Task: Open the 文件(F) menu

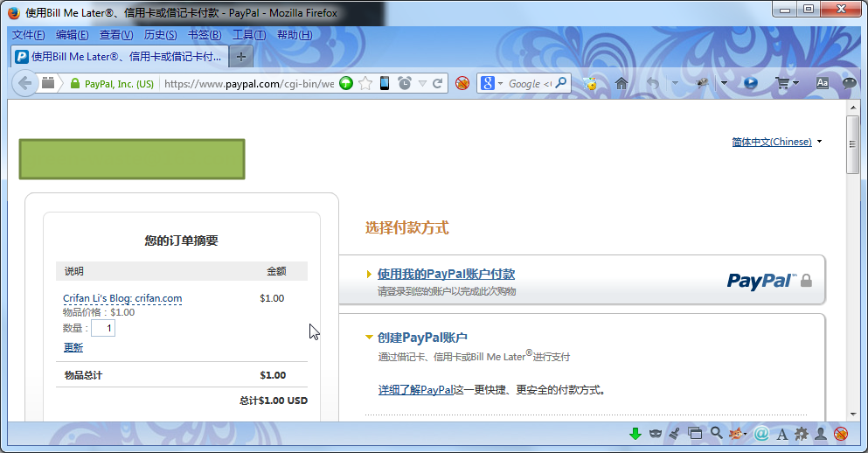Action: pyautogui.click(x=28, y=35)
